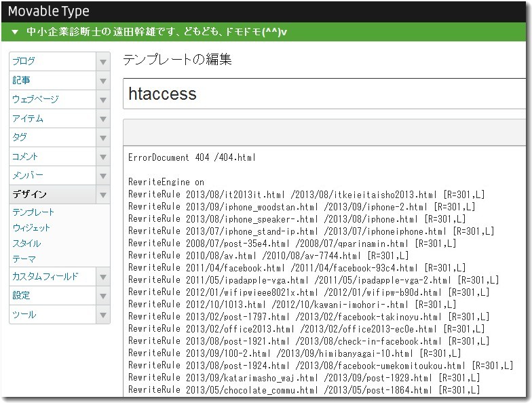
Task: Click the 2011/04/facebook.html RewriteRule line
Action: pyautogui.click(x=297, y=267)
